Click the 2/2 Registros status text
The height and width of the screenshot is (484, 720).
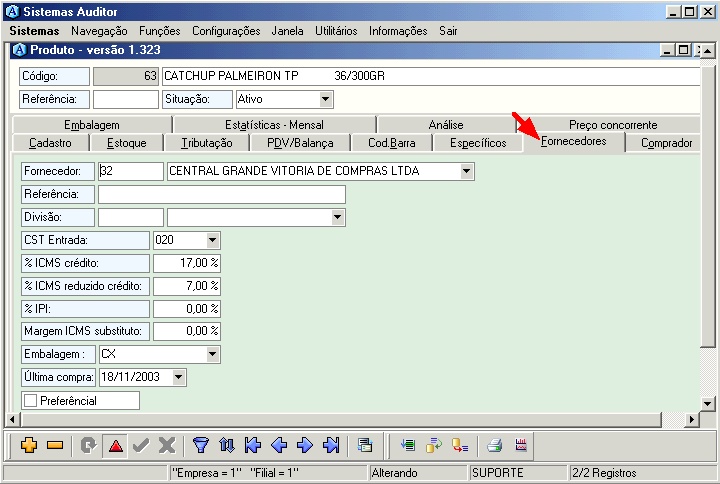[604, 473]
